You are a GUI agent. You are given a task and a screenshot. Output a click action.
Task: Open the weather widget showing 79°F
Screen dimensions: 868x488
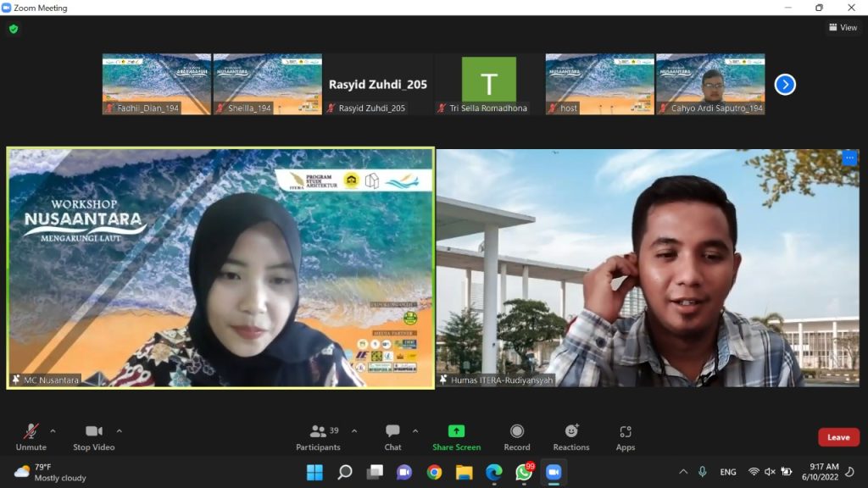click(51, 473)
